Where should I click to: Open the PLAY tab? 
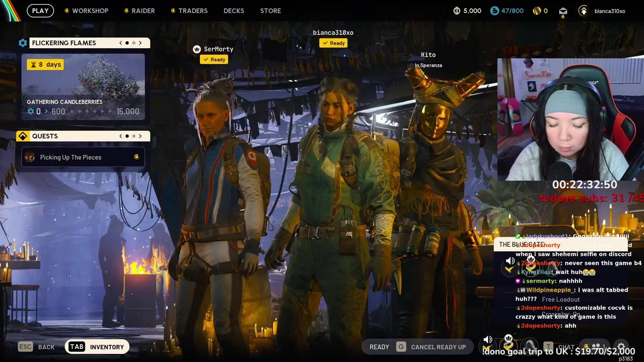(40, 11)
